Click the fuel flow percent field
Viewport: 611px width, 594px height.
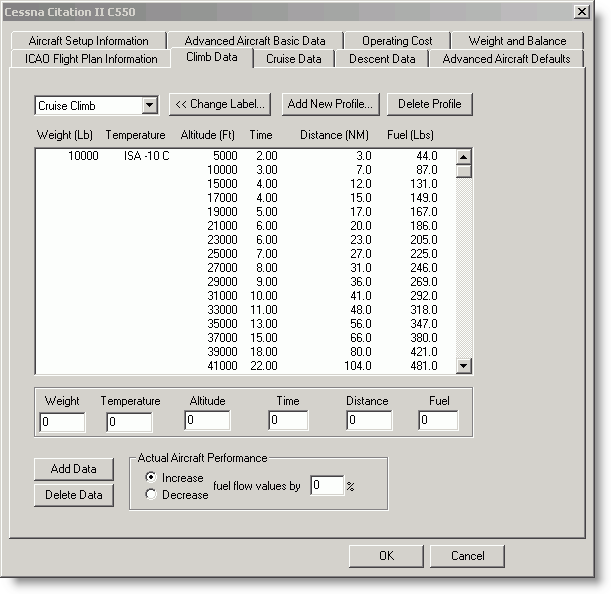(x=327, y=485)
